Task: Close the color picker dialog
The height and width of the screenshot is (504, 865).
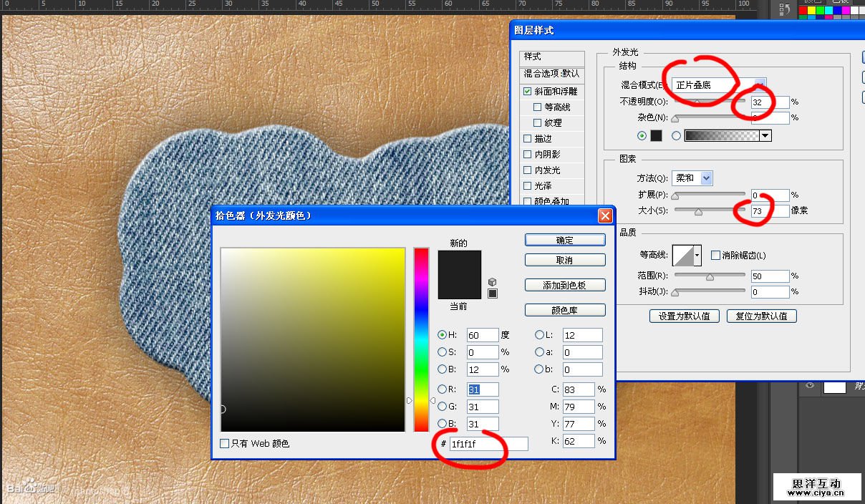Action: point(605,215)
